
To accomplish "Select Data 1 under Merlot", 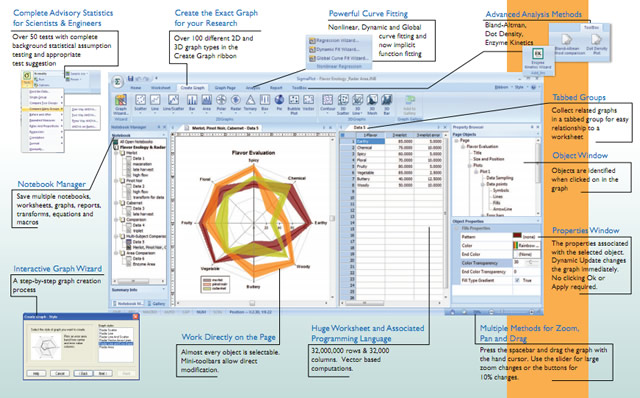I will pyautogui.click(x=138, y=158).
